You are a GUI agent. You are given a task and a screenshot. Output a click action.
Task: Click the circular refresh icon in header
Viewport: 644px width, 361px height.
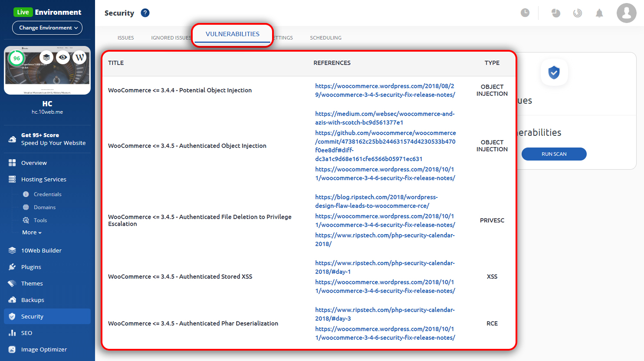[578, 13]
